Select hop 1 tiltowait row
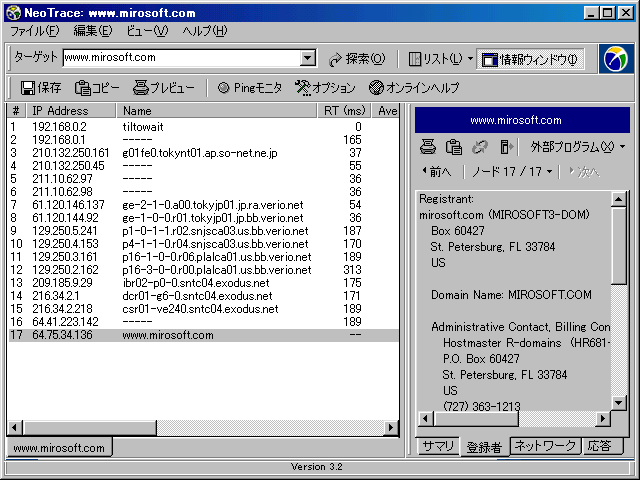The height and width of the screenshot is (480, 640). (203, 127)
